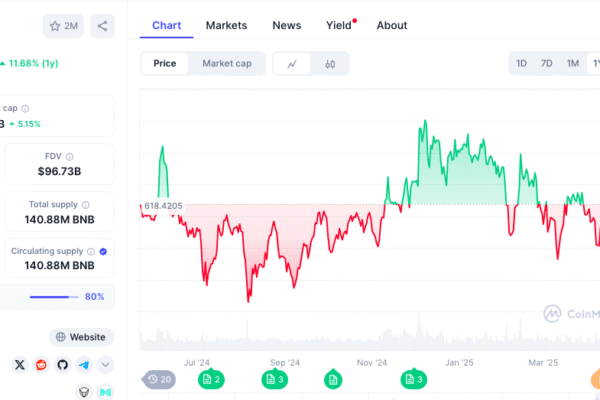The image size is (600, 400).
Task: Select the 7D time range
Action: pyautogui.click(x=546, y=64)
